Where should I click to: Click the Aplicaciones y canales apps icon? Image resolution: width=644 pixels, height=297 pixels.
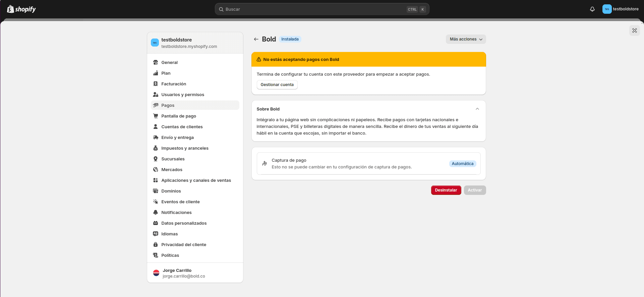[156, 180]
